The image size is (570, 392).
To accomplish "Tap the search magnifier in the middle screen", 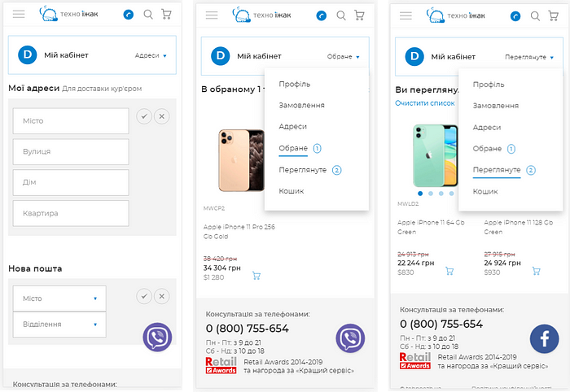I will 341,15.
